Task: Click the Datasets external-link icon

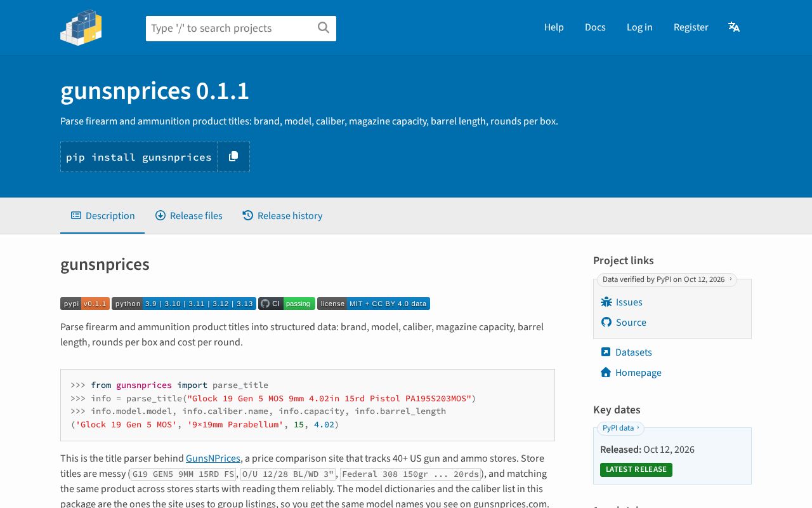Action: pos(606,352)
